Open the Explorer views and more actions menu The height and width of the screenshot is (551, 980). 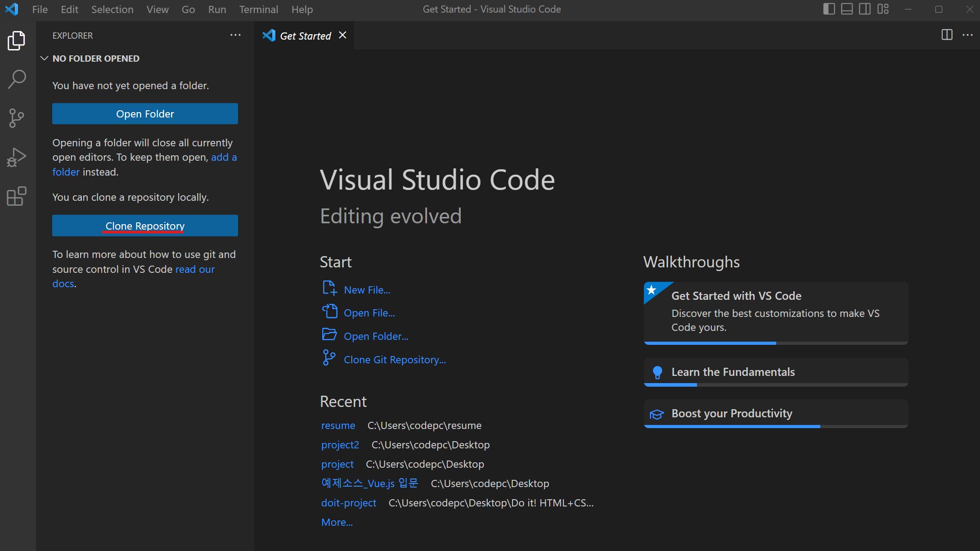coord(235,35)
